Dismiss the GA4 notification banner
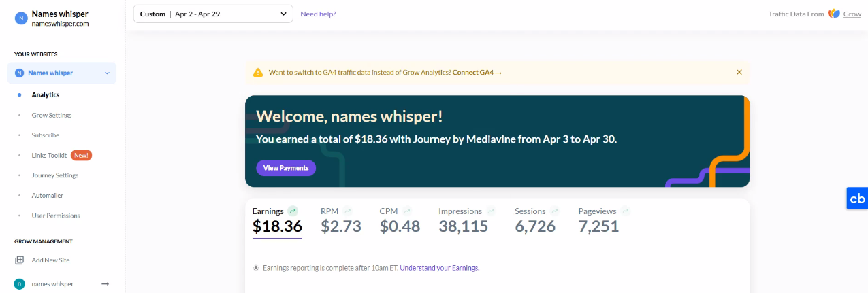868x293 pixels. (x=739, y=72)
